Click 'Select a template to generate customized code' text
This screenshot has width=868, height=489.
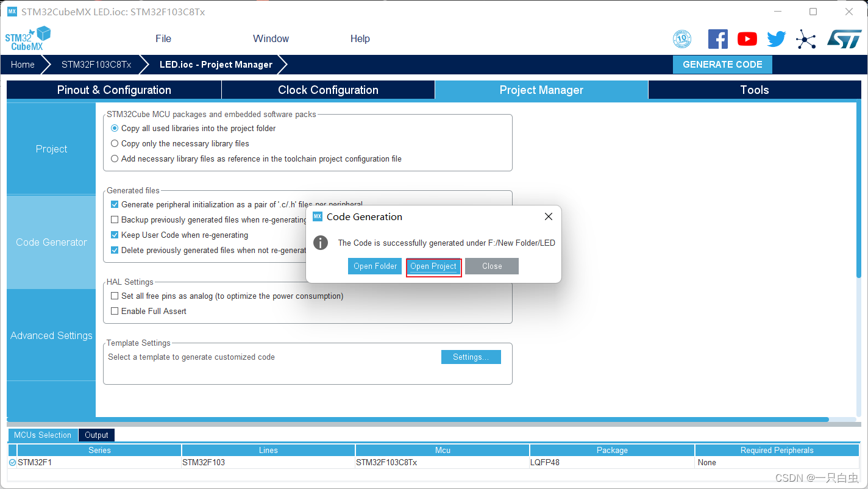(191, 357)
